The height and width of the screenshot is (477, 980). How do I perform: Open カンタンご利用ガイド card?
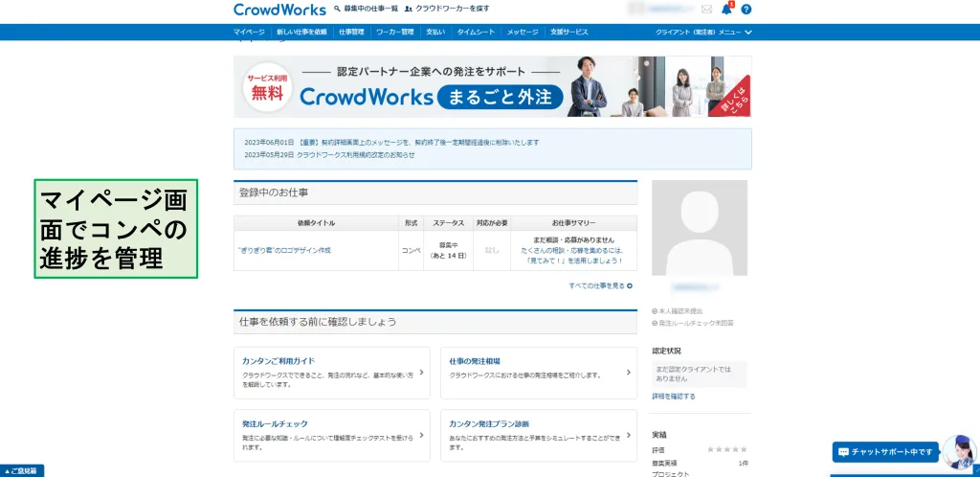tap(332, 373)
